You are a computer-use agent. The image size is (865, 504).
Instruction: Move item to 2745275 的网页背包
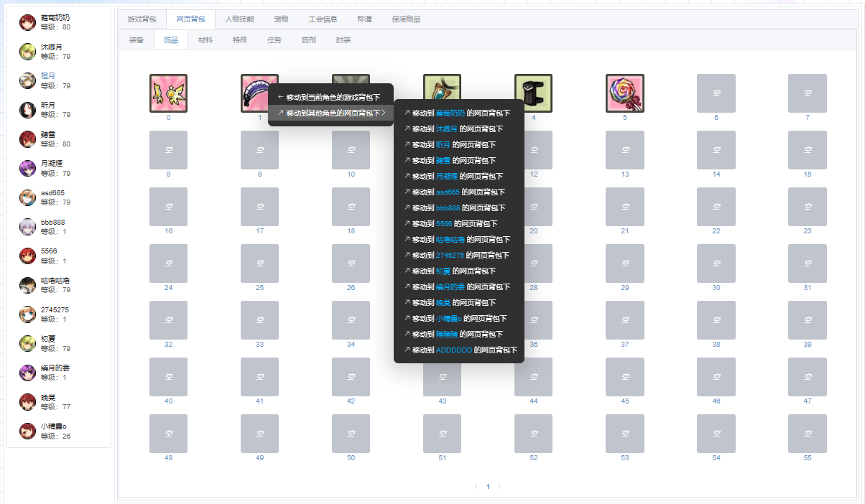click(459, 255)
